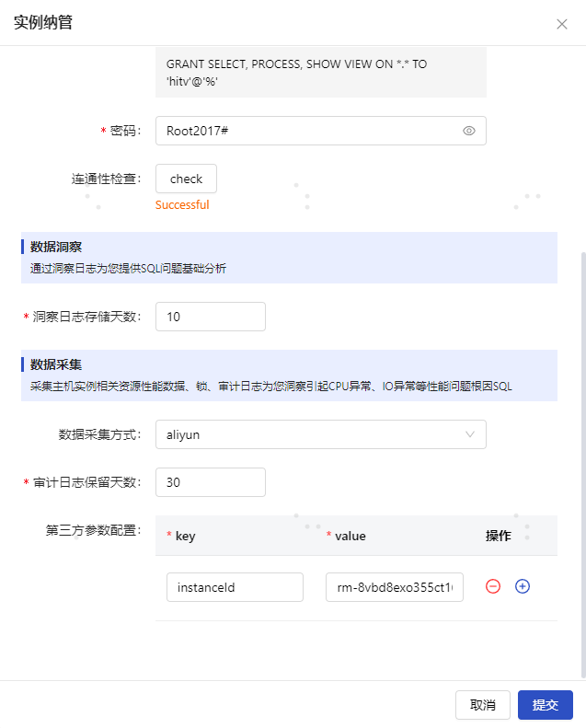Click the 第三方参数配置 label
Image resolution: width=586 pixels, height=728 pixels.
93,530
